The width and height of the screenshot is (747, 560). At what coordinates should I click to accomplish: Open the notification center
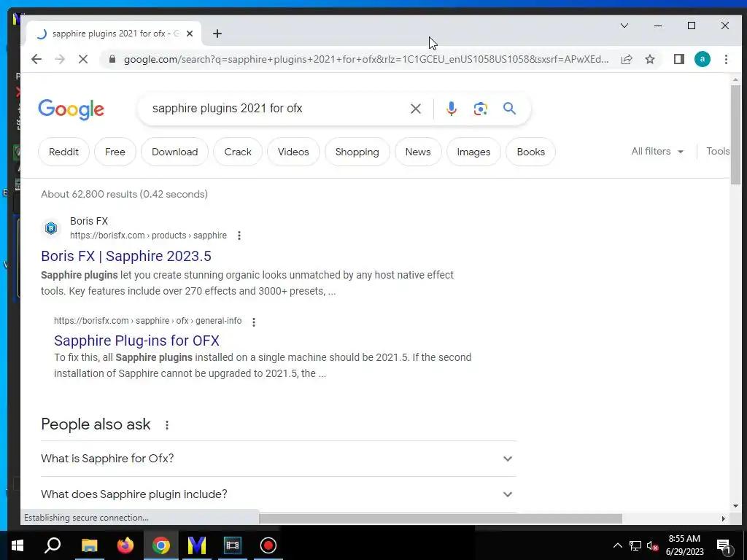[x=724, y=545]
